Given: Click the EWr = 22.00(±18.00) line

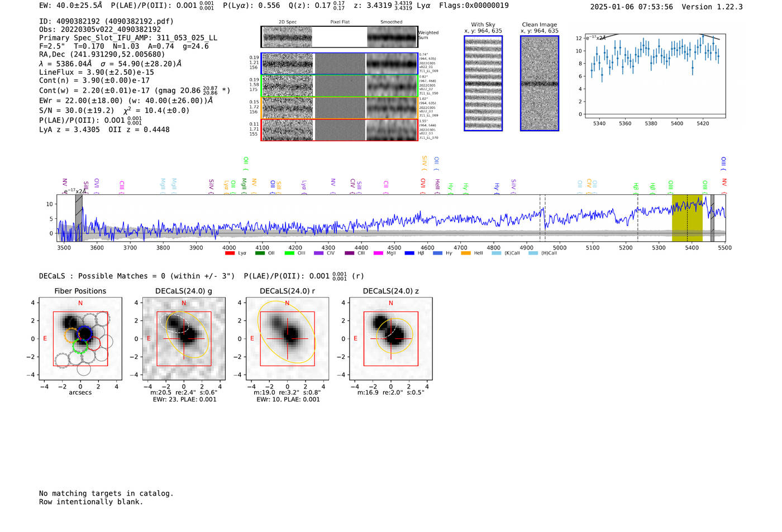Looking at the screenshot, I should [126, 100].
